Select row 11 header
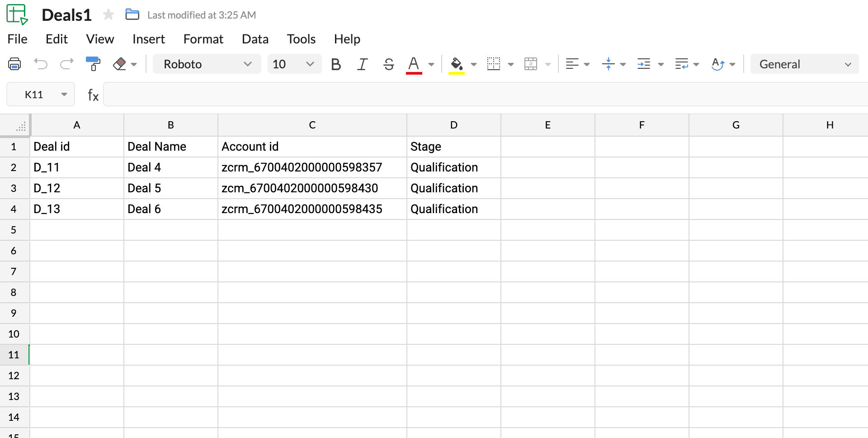This screenshot has width=868, height=438. [14, 355]
